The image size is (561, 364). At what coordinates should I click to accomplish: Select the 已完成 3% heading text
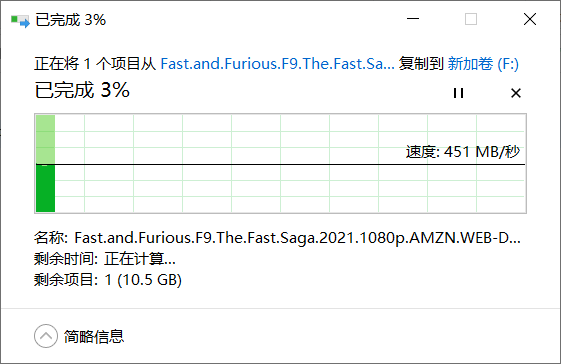coord(82,90)
